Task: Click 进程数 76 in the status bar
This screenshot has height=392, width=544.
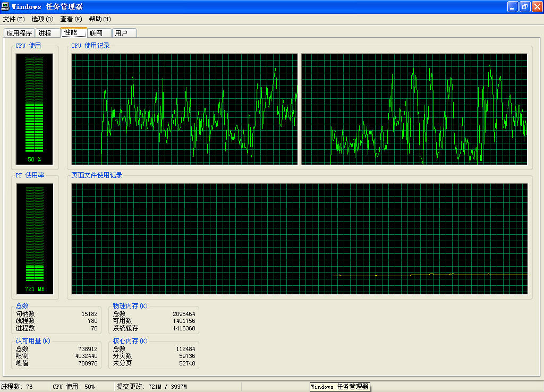Action: (x=24, y=387)
